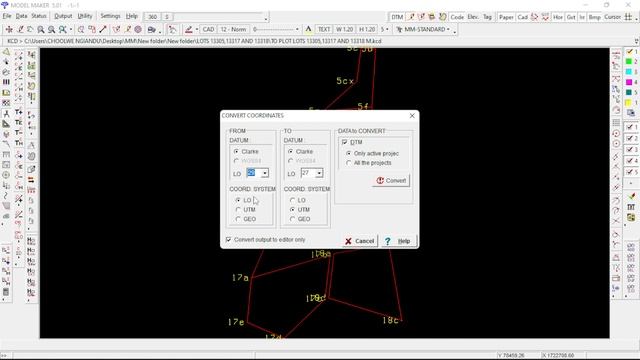Click the hand pan icon near Code
Screen dimensions: 640x360
(x=442, y=17)
